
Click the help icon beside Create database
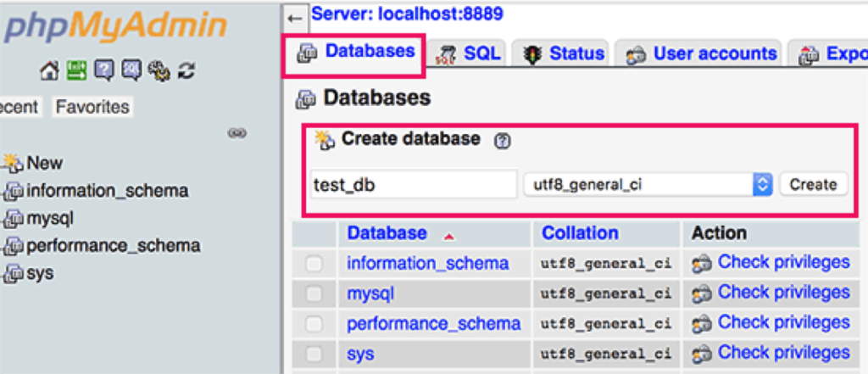pyautogui.click(x=502, y=142)
